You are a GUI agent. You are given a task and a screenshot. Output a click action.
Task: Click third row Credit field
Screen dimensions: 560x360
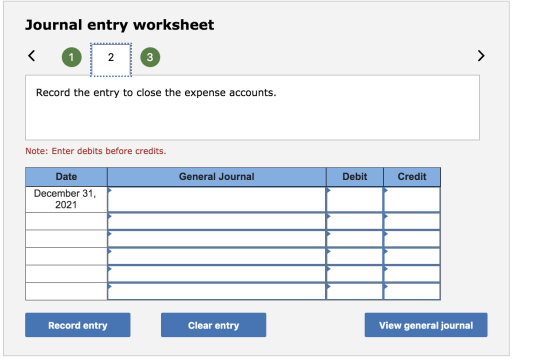(x=412, y=239)
